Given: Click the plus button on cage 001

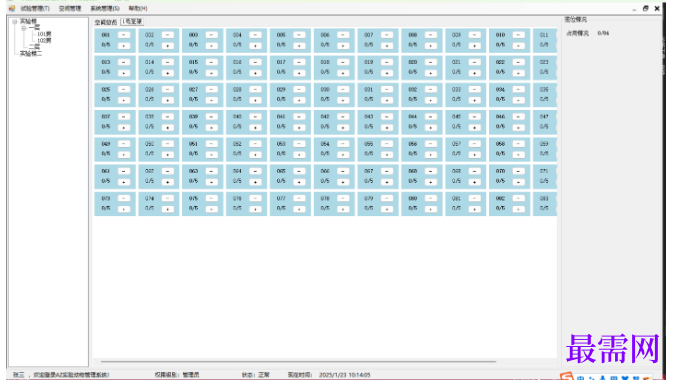Looking at the screenshot, I should tap(124, 45).
